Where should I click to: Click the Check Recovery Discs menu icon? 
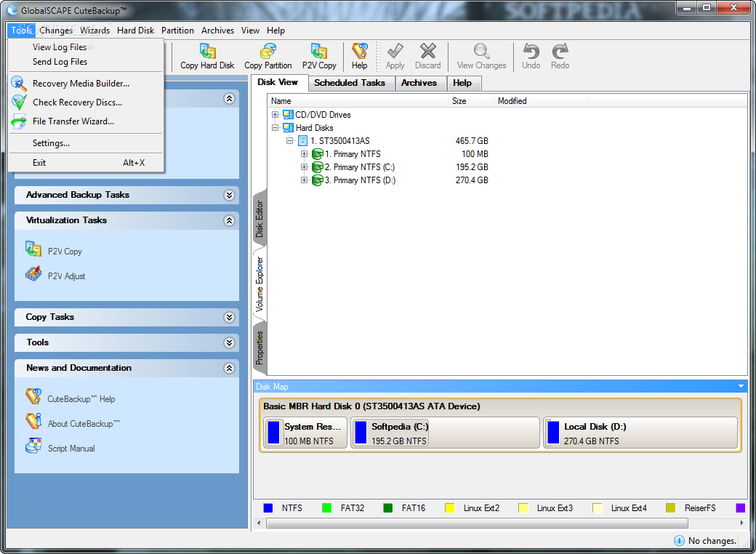coord(19,103)
